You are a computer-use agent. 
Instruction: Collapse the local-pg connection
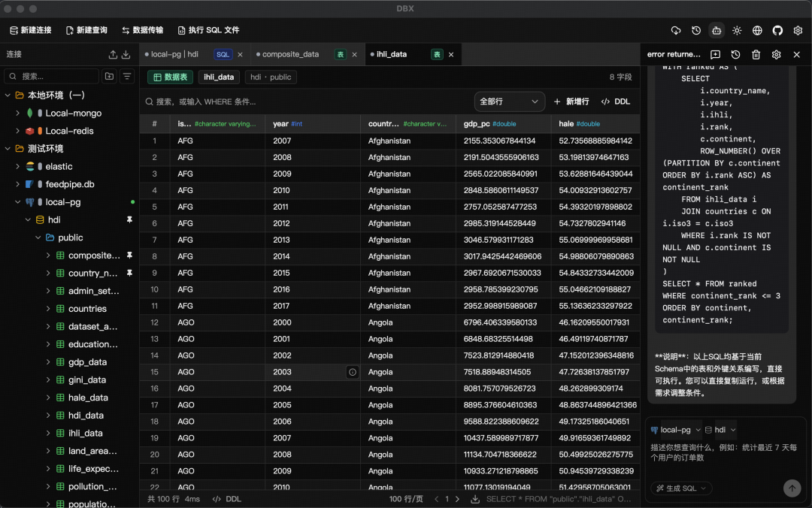(x=17, y=202)
